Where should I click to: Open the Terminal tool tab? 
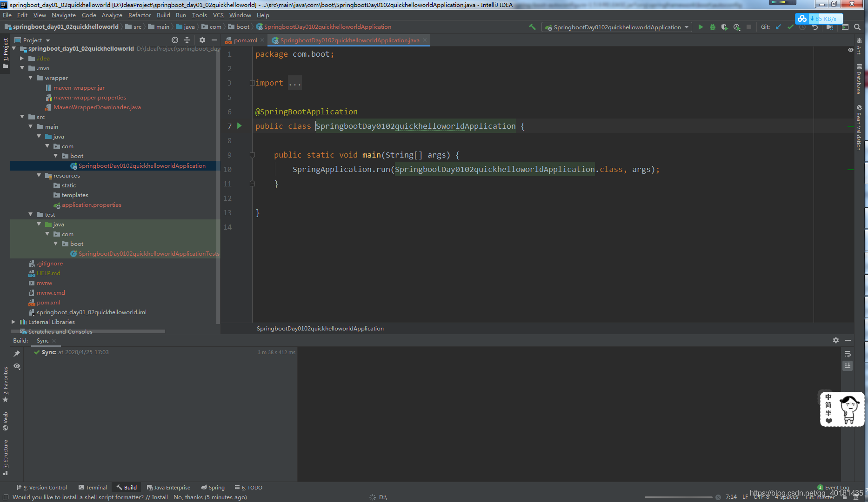[x=93, y=488]
